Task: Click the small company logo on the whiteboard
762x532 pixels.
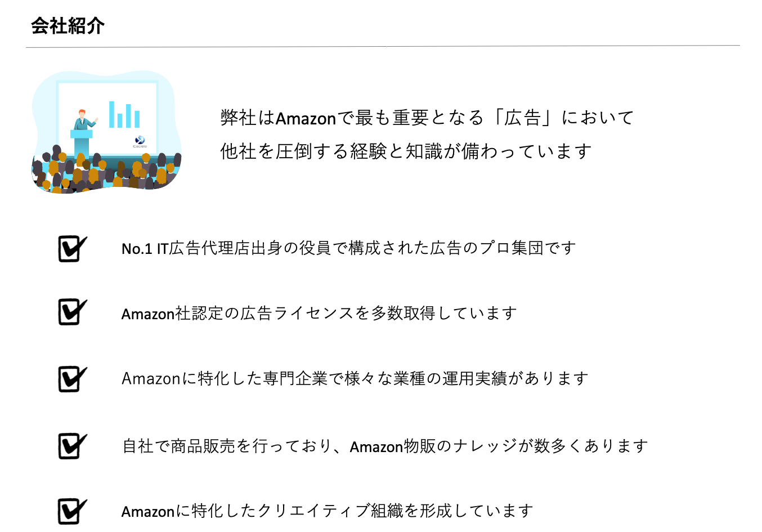Action: (x=140, y=141)
